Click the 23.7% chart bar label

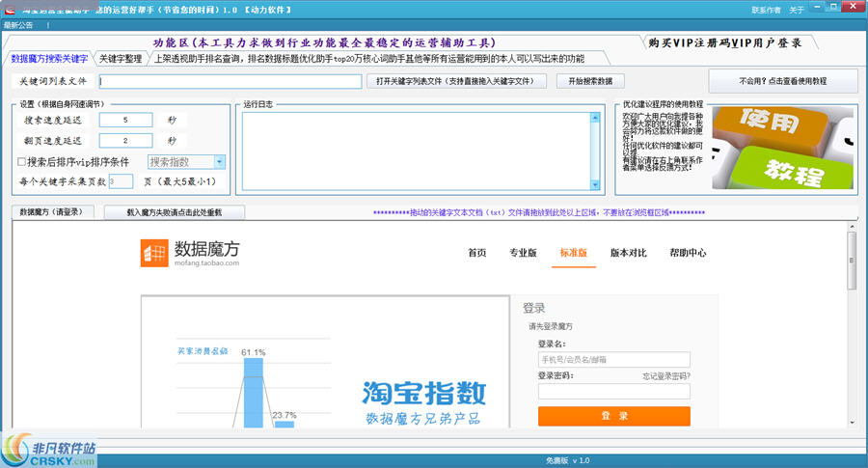pyautogui.click(x=285, y=415)
